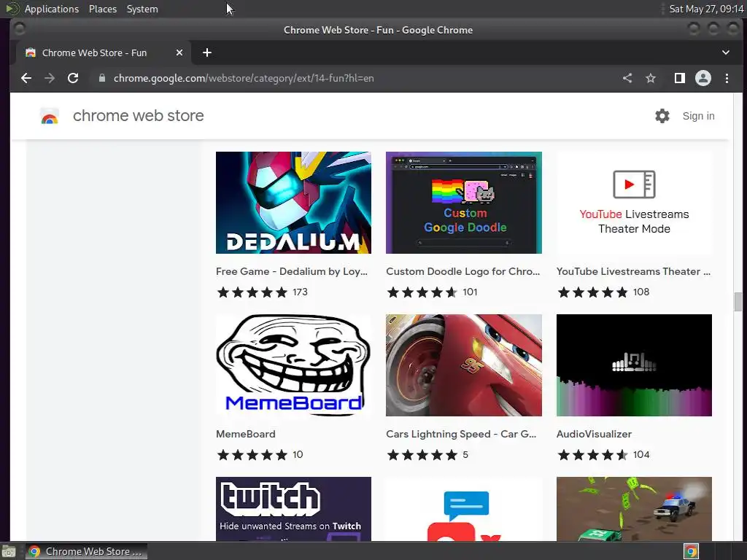Open a new tab with plus button
Image resolution: width=747 pixels, height=560 pixels.
tap(206, 52)
